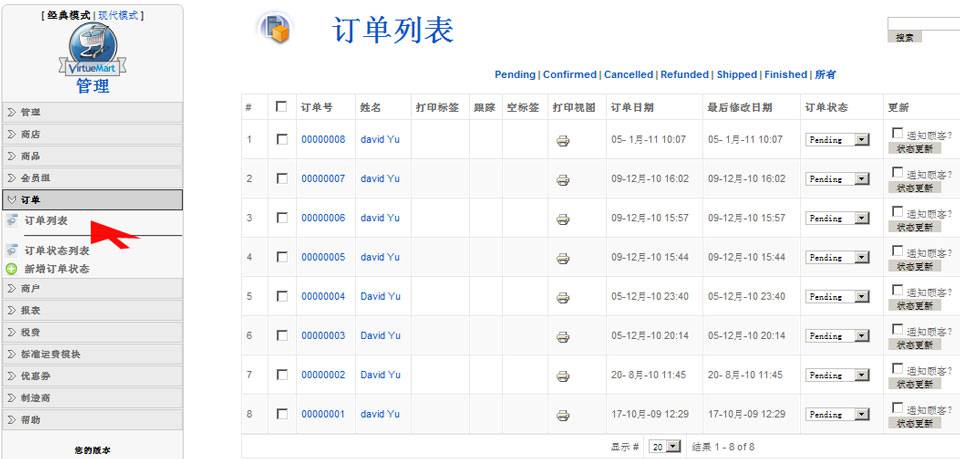Enable 通知顾客 for order 00000001
Viewport: 960px width, 459px height.
click(x=898, y=408)
